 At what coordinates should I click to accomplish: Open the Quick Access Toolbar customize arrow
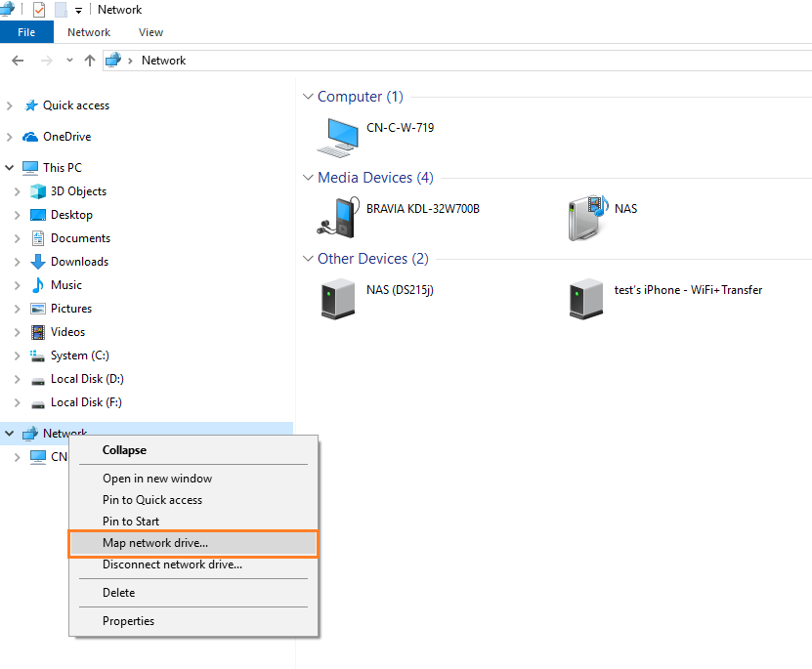[78, 10]
